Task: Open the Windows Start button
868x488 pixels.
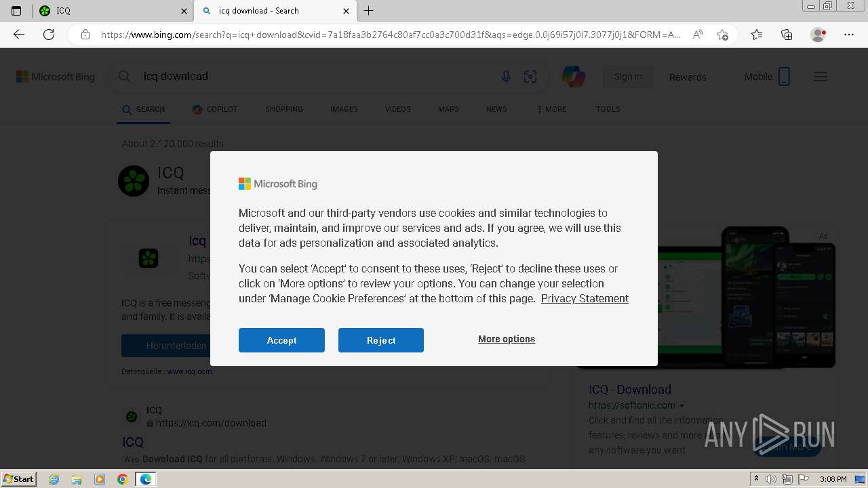Action: pos(19,479)
